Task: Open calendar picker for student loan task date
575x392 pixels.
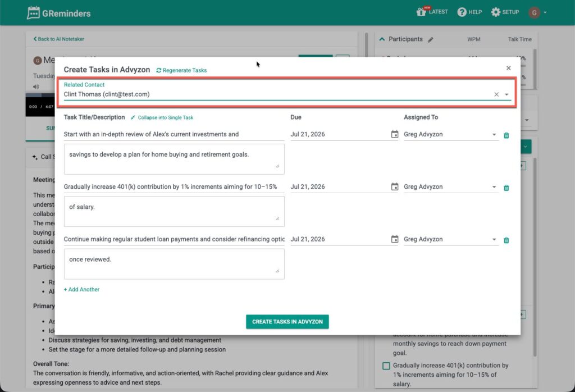Action: tap(394, 239)
